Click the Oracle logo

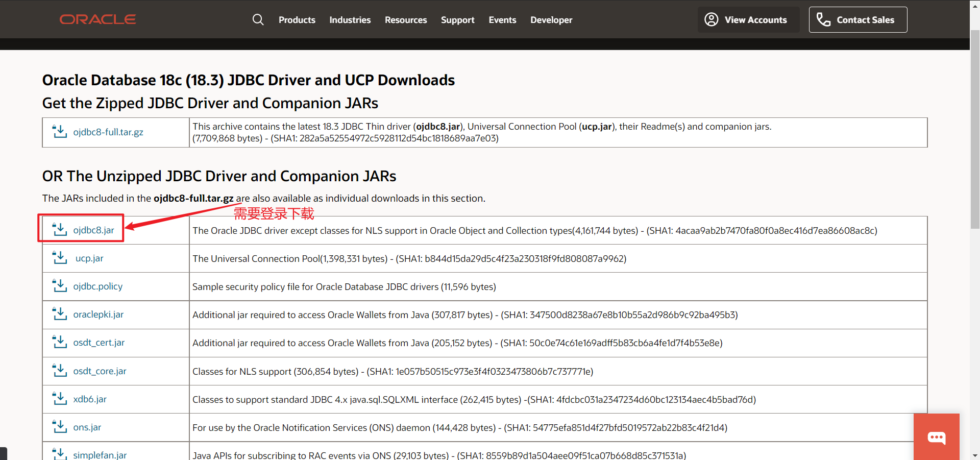[97, 19]
